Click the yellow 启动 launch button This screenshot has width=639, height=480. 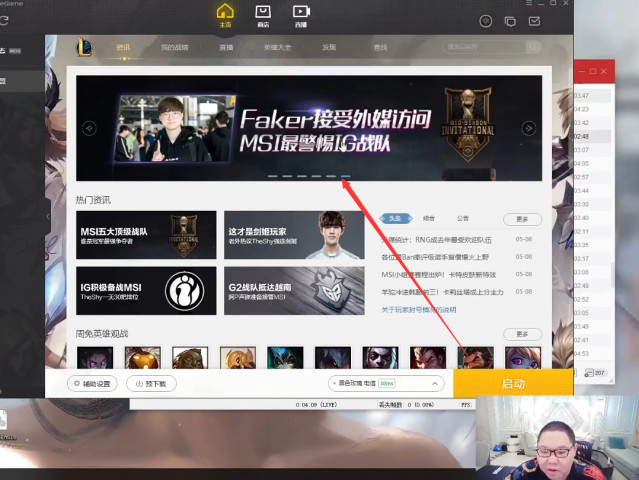click(x=513, y=383)
